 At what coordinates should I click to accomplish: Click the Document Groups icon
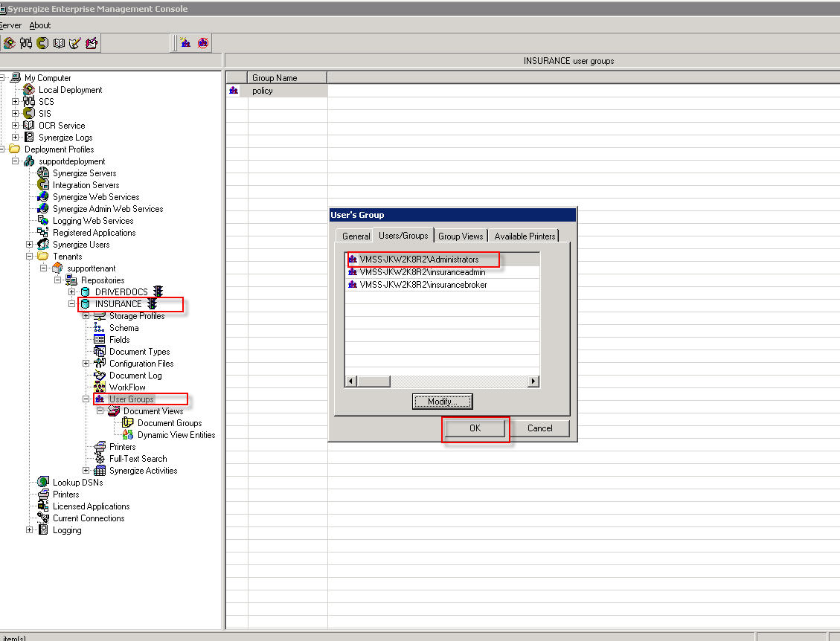(127, 422)
